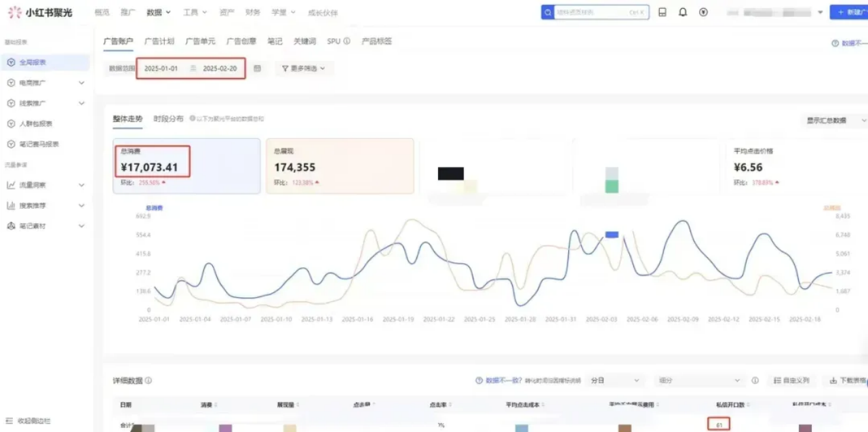This screenshot has height=432, width=868.
Task: Switch to the 关键词 tab
Action: point(304,41)
